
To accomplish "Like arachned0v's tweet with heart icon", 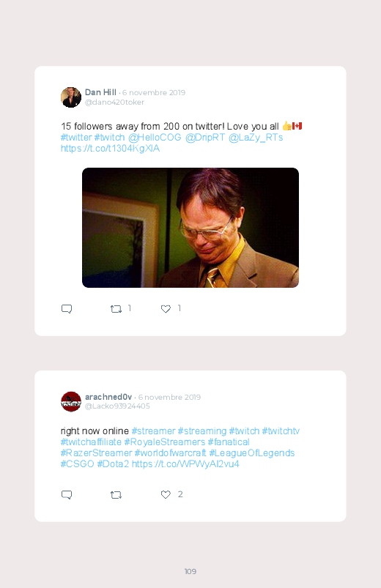I will click(x=166, y=494).
